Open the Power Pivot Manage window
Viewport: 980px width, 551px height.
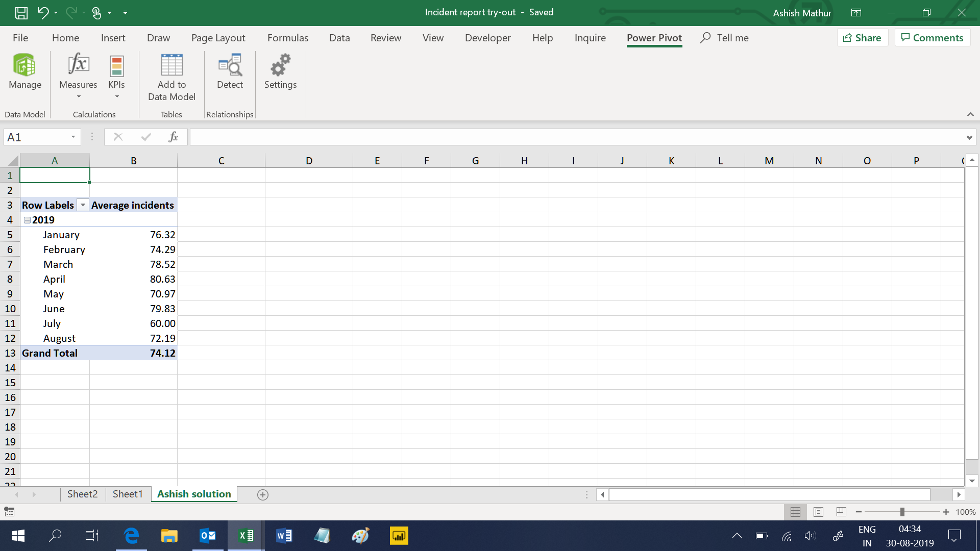[24, 66]
